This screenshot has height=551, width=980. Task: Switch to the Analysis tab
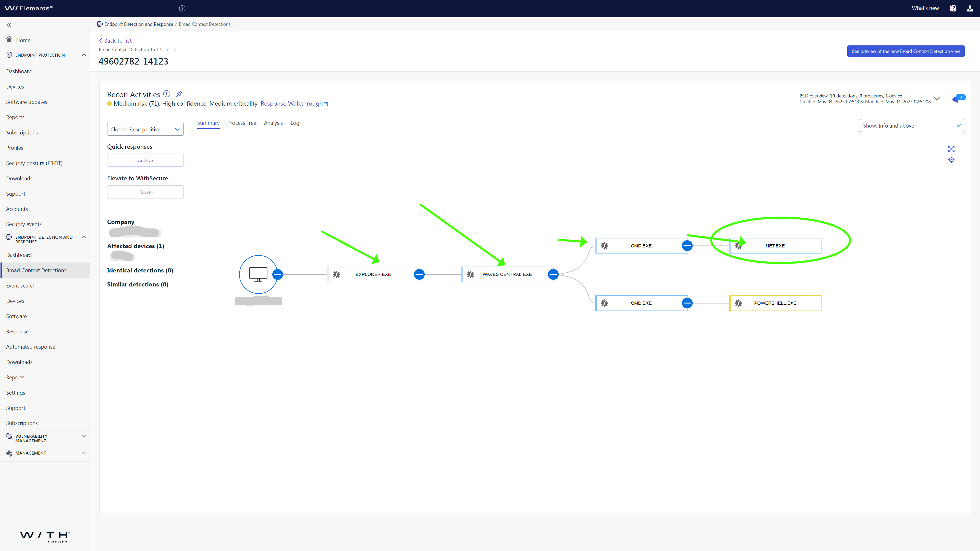tap(273, 123)
